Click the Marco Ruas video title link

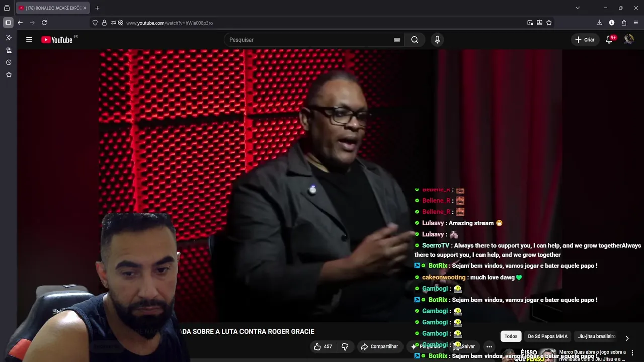coord(593,355)
